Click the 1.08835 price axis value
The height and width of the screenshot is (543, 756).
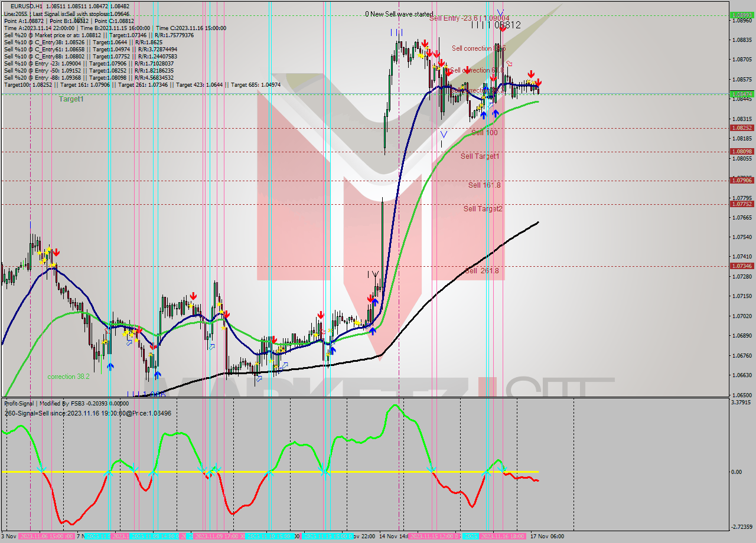click(742, 40)
